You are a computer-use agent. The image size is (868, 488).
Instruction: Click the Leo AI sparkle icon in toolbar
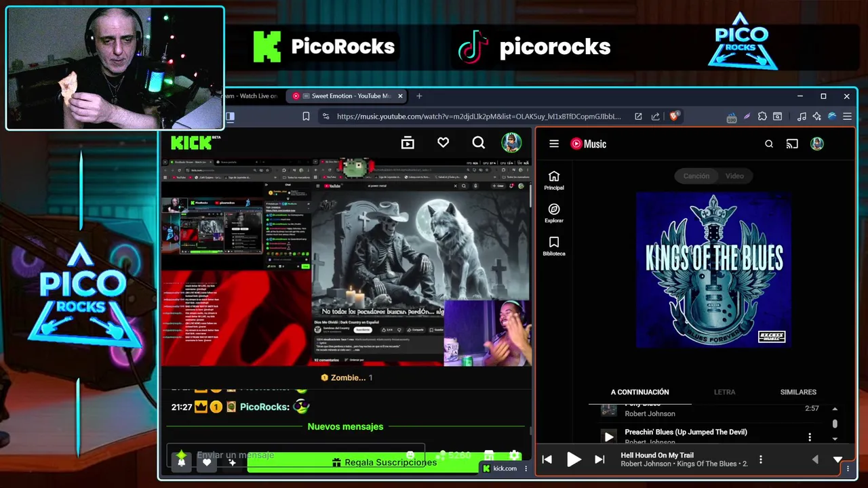point(816,117)
